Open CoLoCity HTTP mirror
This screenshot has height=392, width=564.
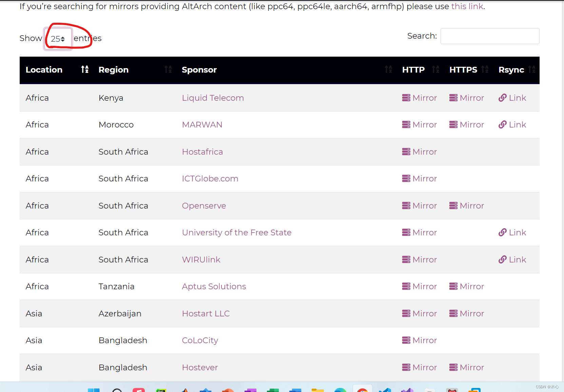pos(419,340)
